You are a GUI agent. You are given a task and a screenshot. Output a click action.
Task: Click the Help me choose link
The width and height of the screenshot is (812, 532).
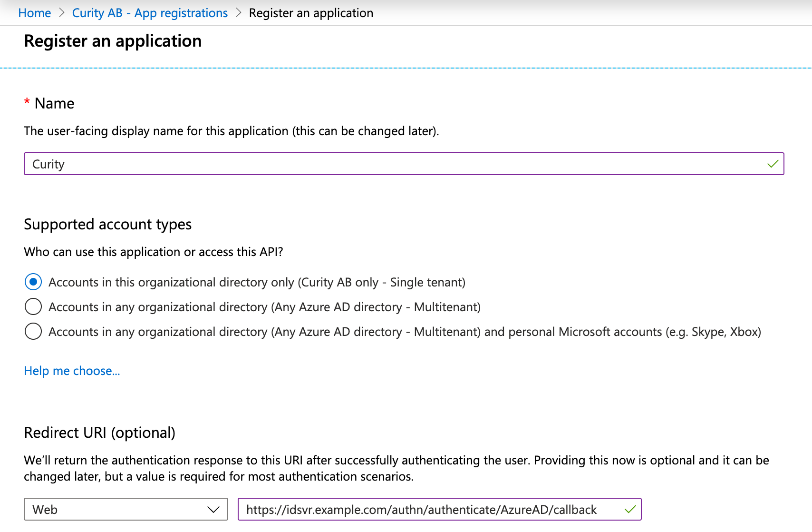72,371
